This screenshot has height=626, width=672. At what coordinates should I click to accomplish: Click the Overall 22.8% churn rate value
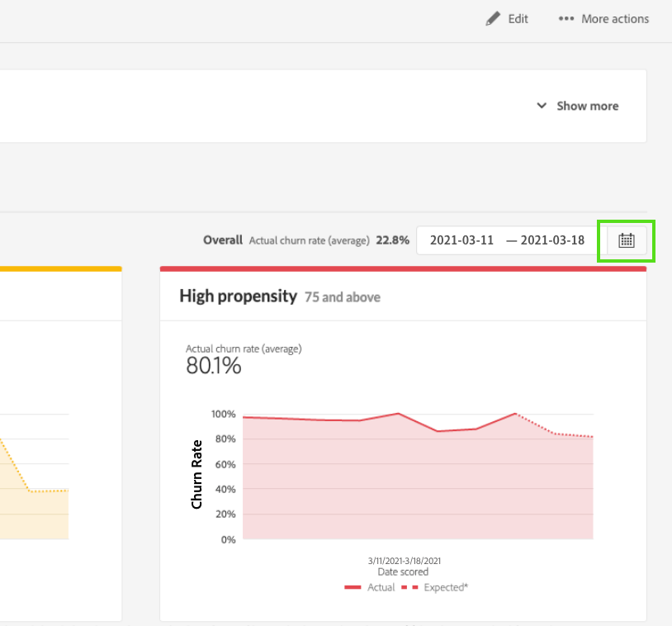393,240
